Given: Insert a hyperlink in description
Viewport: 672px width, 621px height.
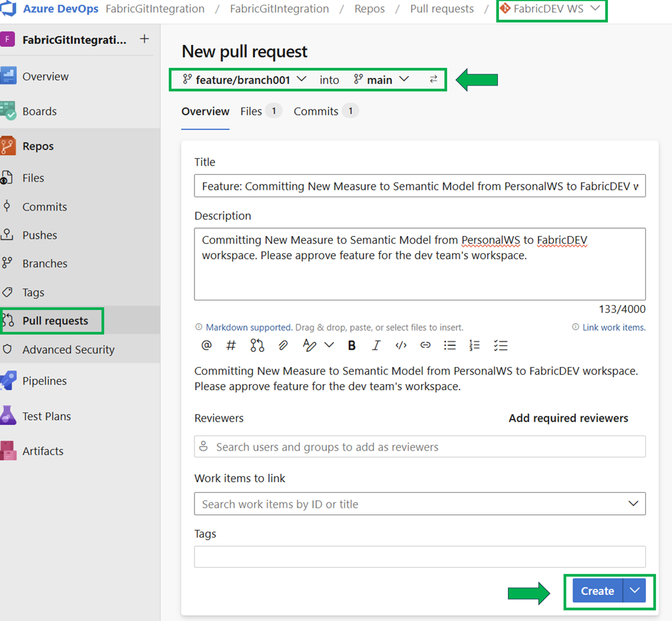Looking at the screenshot, I should pos(425,345).
